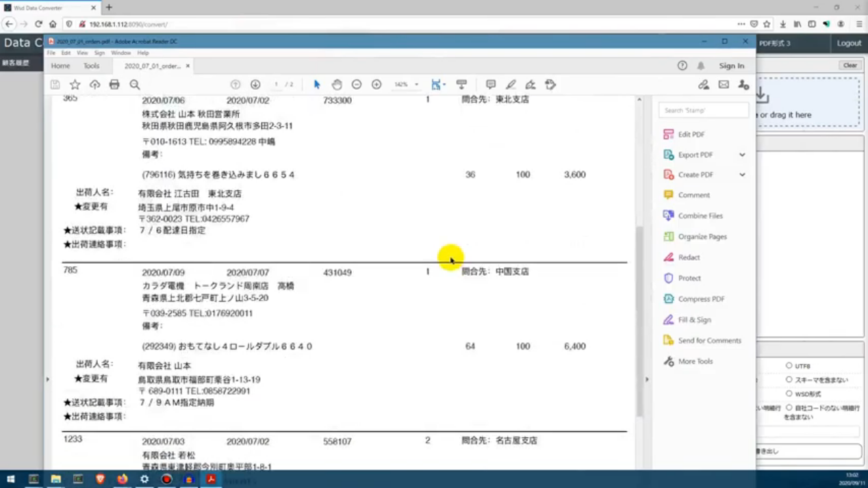Switch to the Home tab

60,66
